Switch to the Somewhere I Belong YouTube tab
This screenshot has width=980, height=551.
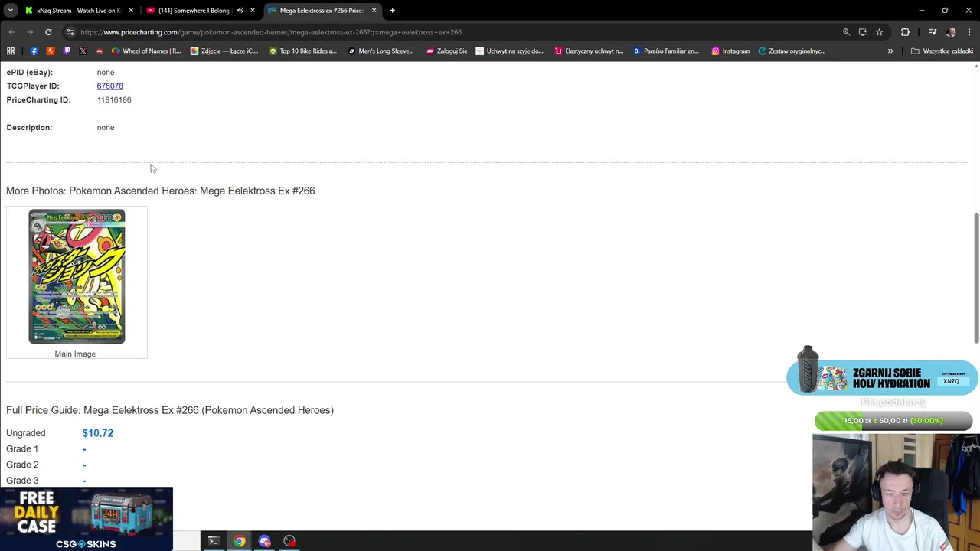pos(194,10)
